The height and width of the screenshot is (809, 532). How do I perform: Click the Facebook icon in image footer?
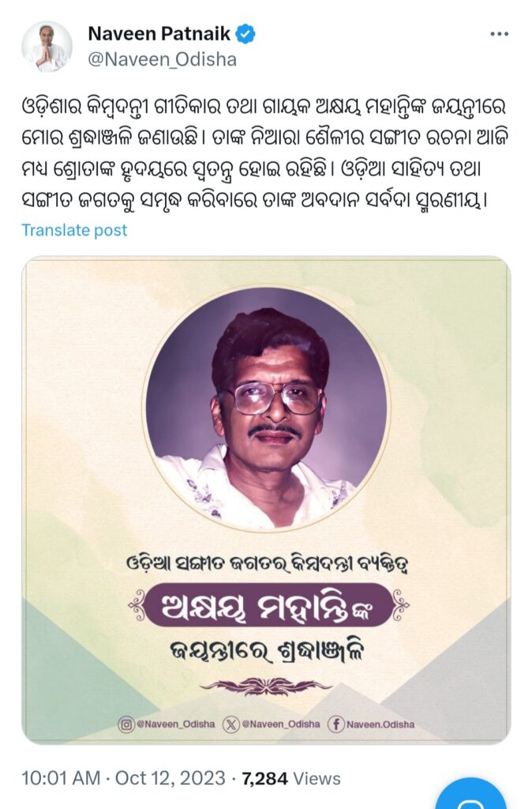[x=335, y=724]
